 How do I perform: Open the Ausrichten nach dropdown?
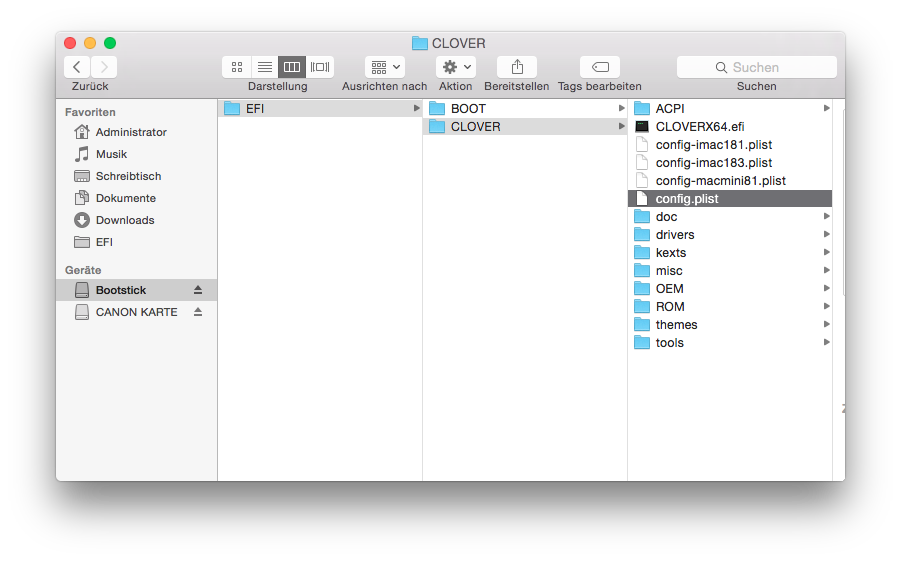(385, 67)
